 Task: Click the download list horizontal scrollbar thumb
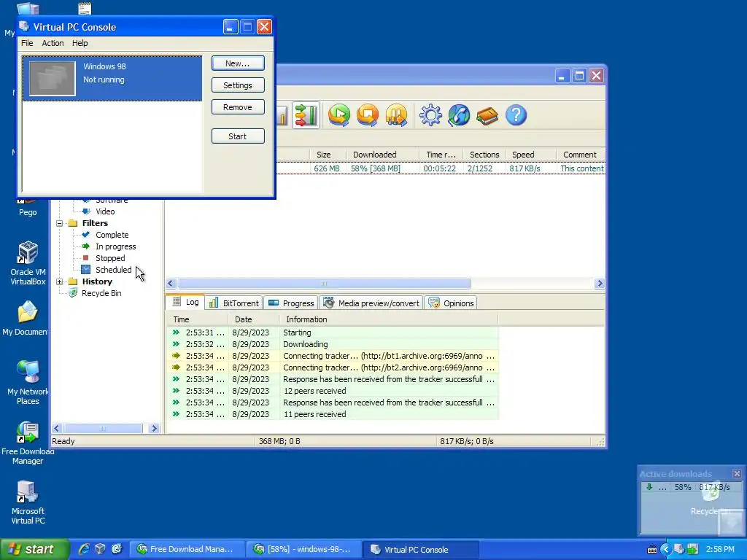(324, 284)
